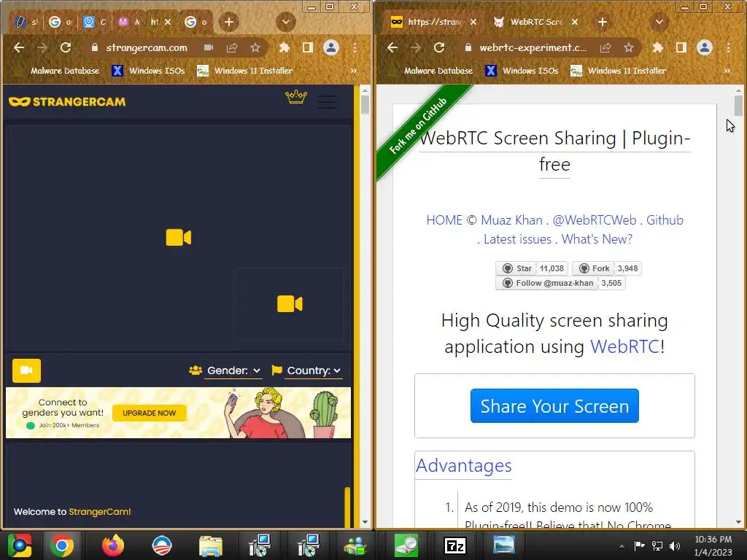
Task: Click the strangercam.com address bar
Action: click(x=147, y=47)
